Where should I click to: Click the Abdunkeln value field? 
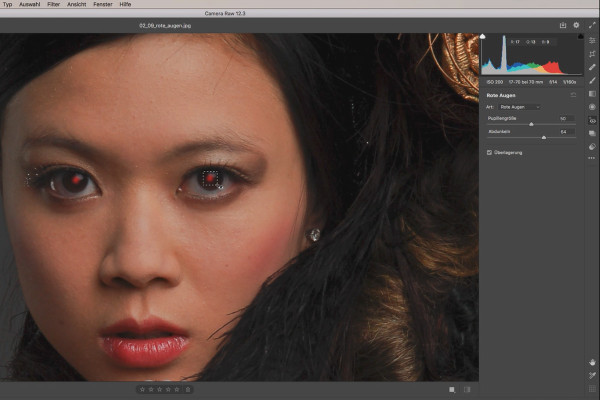[567, 132]
